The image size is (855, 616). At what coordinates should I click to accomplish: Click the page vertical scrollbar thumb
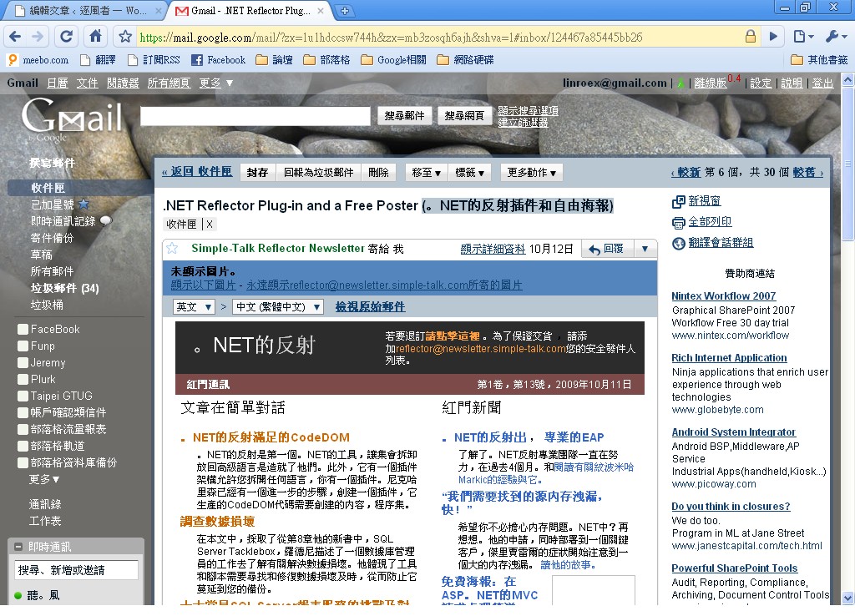click(848, 164)
